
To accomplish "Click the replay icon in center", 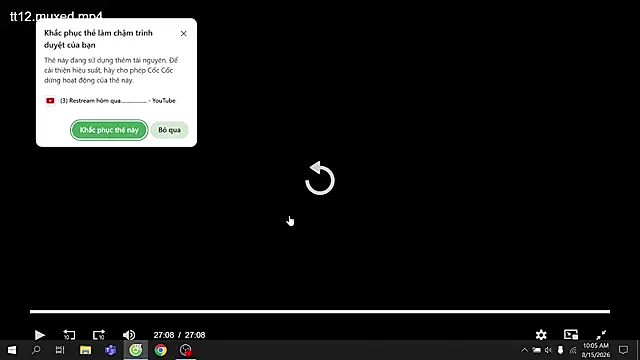I will 320,178.
